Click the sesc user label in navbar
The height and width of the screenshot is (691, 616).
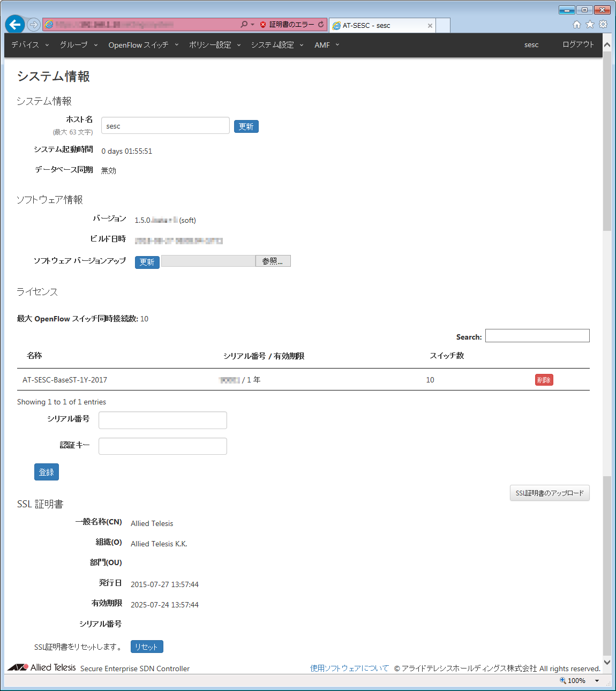click(531, 45)
